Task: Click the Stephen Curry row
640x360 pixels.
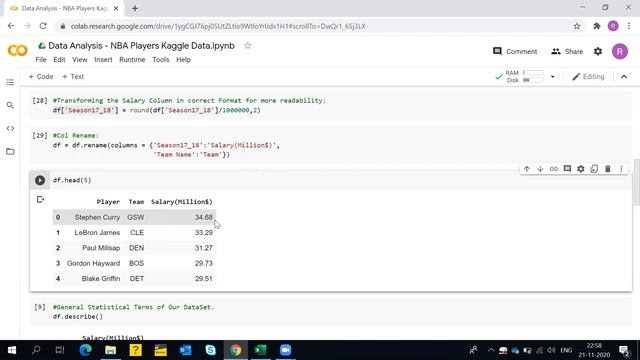Action: point(134,217)
